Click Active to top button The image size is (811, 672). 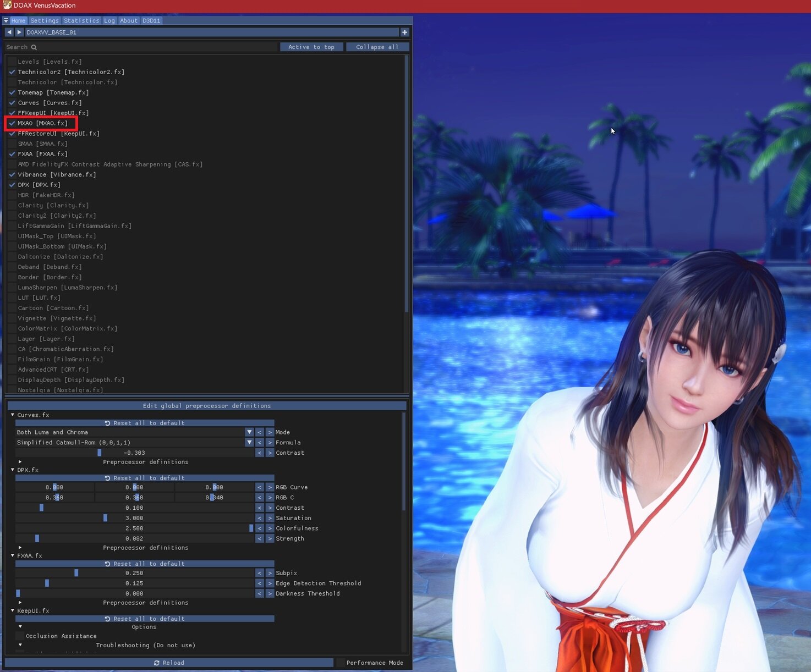pyautogui.click(x=311, y=47)
